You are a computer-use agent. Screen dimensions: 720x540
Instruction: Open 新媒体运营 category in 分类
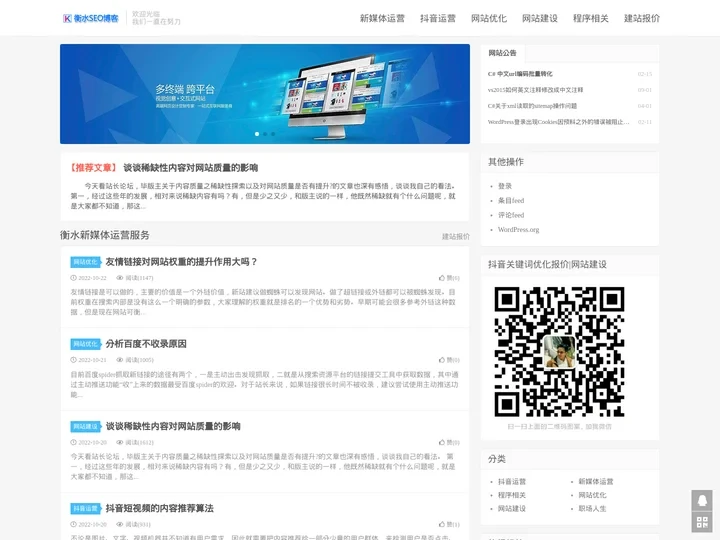(596, 482)
